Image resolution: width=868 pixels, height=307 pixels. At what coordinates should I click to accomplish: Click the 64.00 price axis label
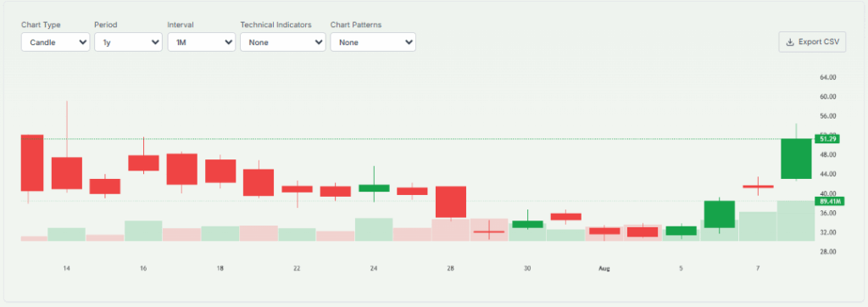coord(828,77)
